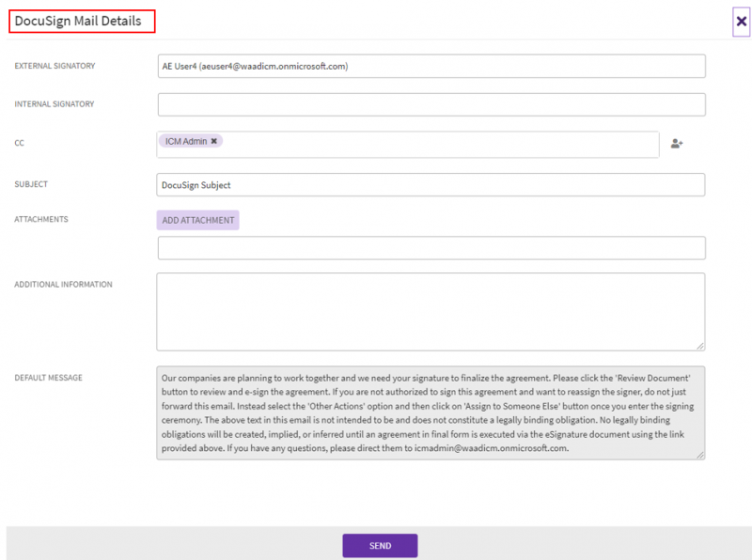Click the Attachments label

pos(41,219)
